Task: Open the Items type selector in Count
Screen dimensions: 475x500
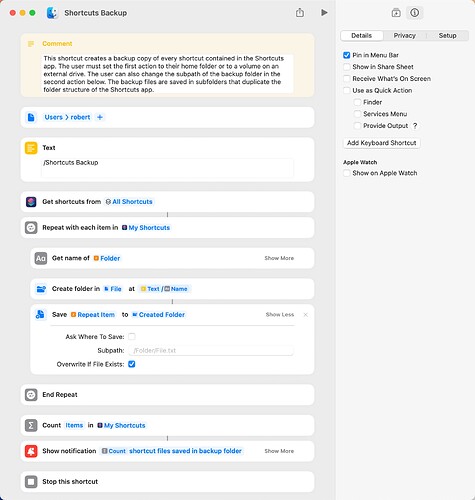Action: [x=74, y=425]
